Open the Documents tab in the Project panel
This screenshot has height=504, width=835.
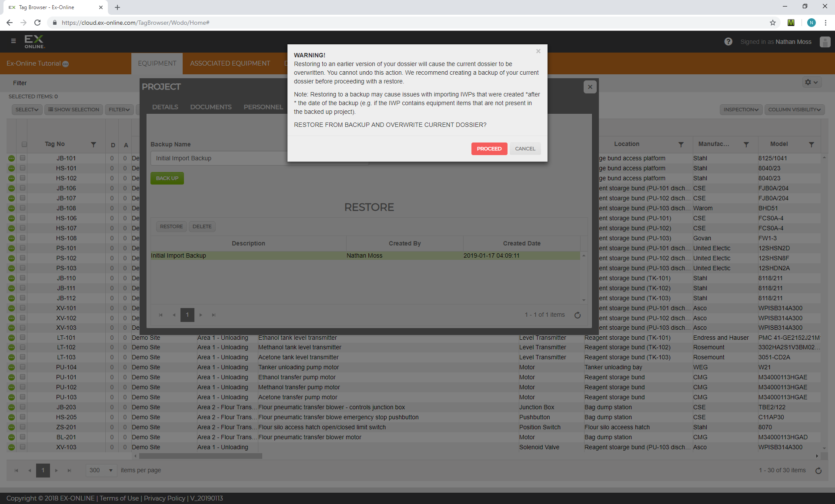coord(211,107)
